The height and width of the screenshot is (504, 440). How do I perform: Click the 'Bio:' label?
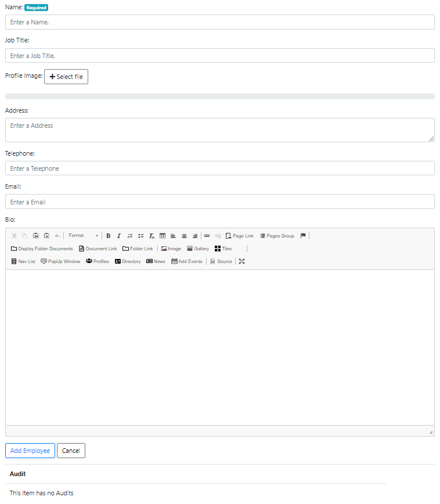click(10, 220)
